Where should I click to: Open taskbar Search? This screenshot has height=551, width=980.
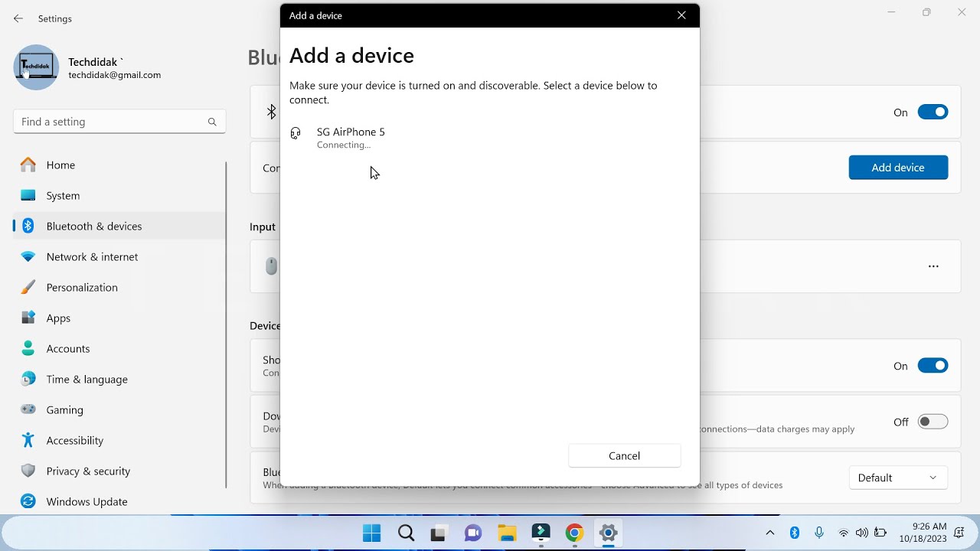tap(406, 533)
